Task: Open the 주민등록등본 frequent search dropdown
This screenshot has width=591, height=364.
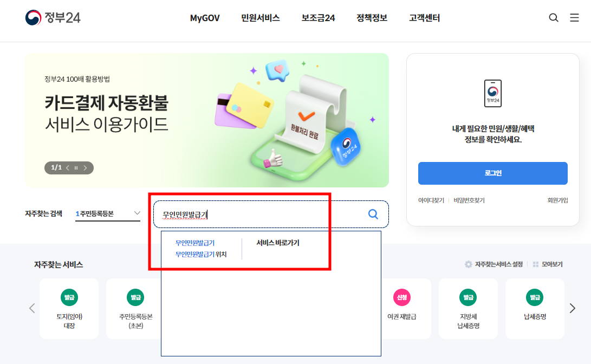Action: [107, 213]
